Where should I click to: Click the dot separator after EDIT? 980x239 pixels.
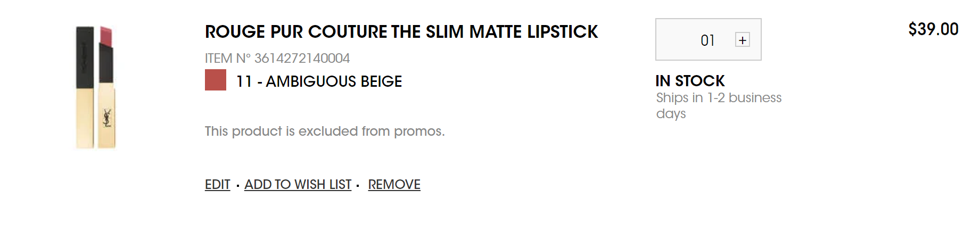[x=237, y=186]
